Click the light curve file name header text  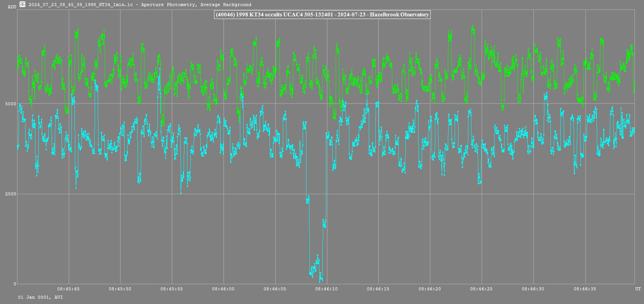pos(140,5)
